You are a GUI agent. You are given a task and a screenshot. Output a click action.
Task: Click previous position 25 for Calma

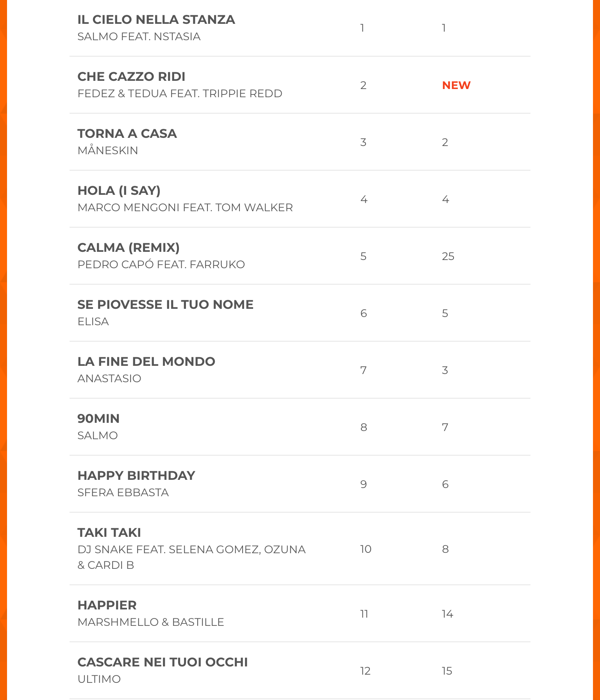[448, 256]
